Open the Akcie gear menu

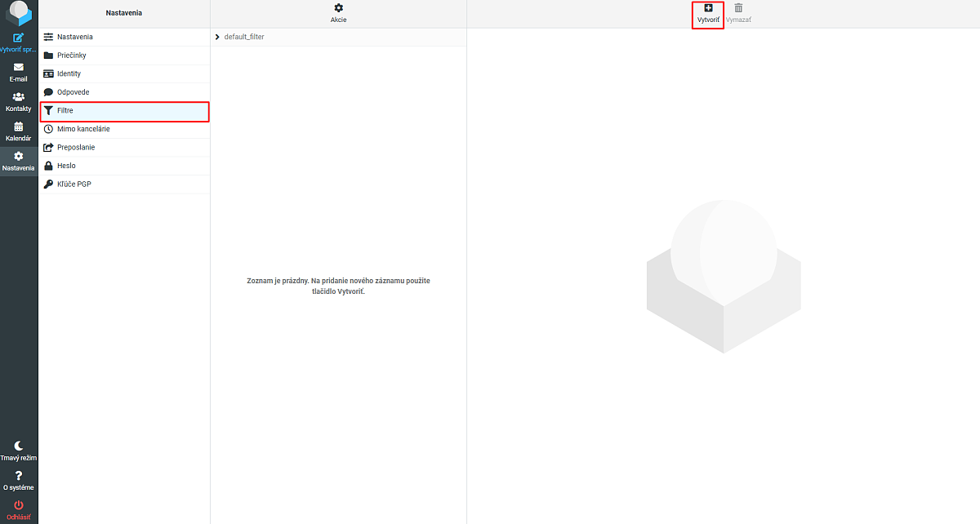click(x=339, y=8)
